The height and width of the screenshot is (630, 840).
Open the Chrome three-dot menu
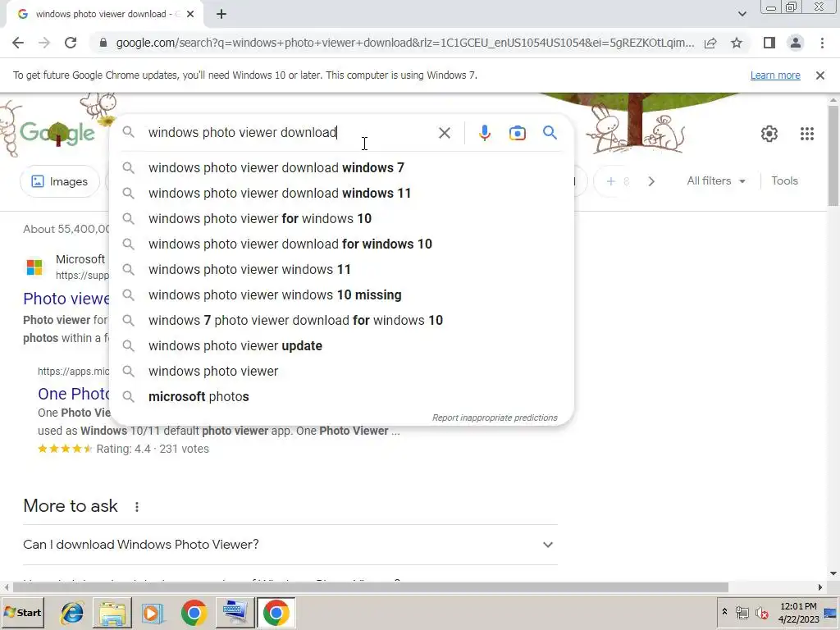pos(822,43)
